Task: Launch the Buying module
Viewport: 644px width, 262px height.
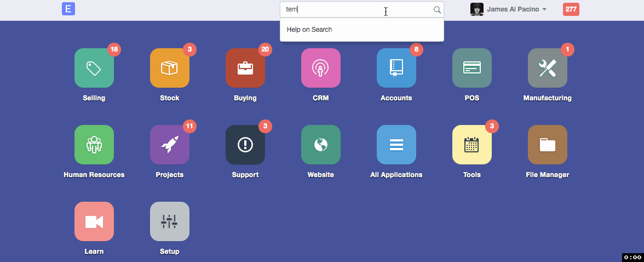Action: coord(245,68)
